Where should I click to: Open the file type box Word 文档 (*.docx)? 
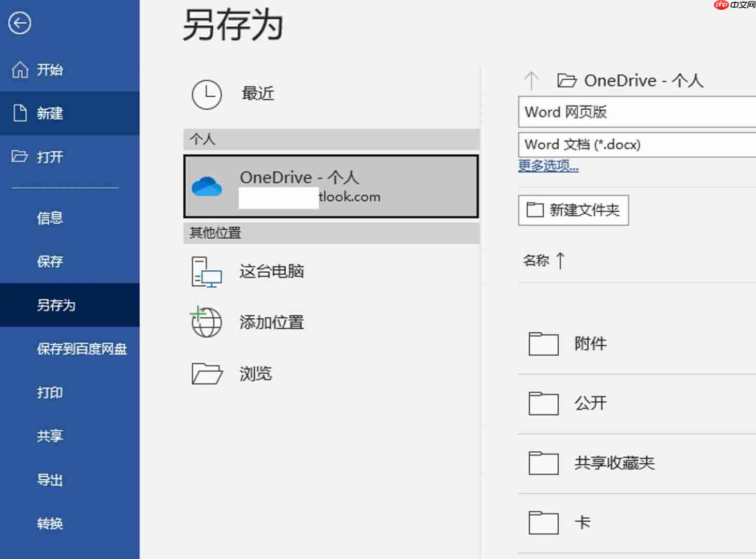pos(637,144)
